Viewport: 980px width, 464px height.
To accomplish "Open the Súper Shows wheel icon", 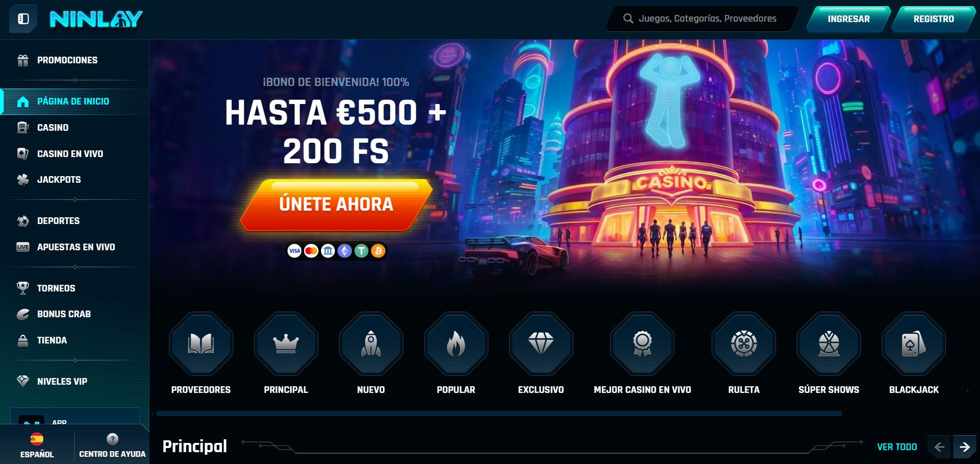I will pyautogui.click(x=829, y=344).
